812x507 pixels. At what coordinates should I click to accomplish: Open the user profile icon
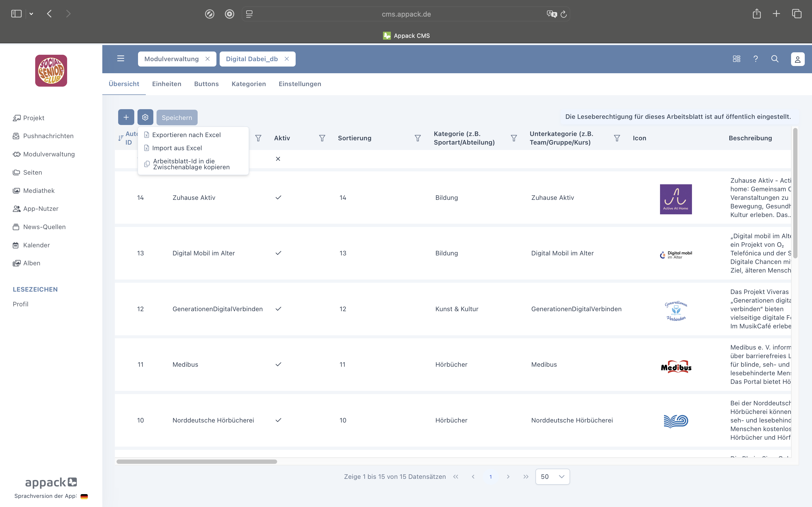pyautogui.click(x=798, y=59)
